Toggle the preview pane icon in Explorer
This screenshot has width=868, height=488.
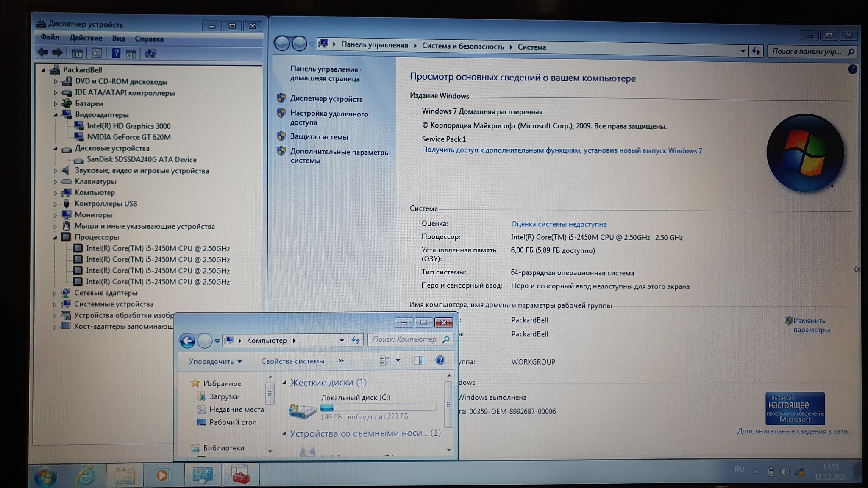[x=418, y=360]
